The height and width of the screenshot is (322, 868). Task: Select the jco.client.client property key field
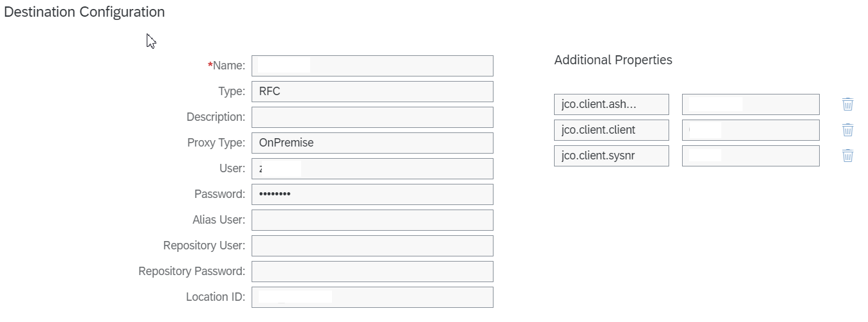[611, 130]
